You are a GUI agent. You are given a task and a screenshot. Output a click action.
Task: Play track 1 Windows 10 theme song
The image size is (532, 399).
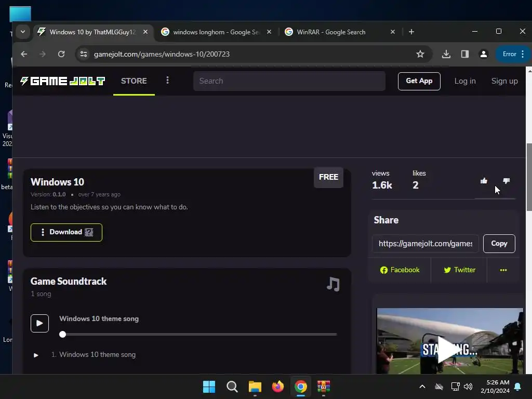36,355
